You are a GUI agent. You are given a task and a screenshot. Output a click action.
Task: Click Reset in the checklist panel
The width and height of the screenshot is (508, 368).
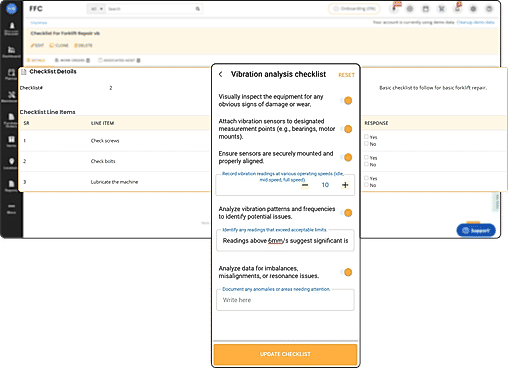[x=346, y=75]
